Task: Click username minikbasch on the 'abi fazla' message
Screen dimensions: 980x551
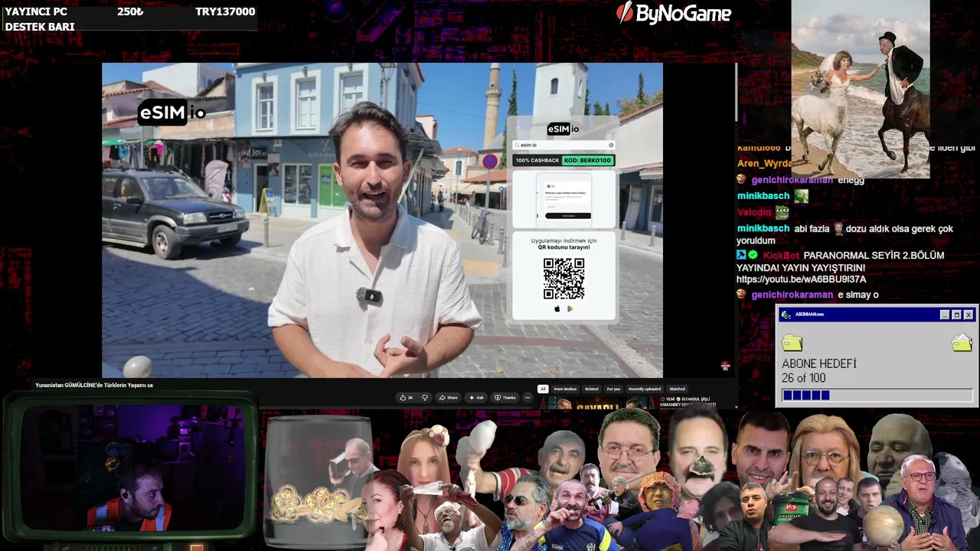Action: pyautogui.click(x=763, y=228)
